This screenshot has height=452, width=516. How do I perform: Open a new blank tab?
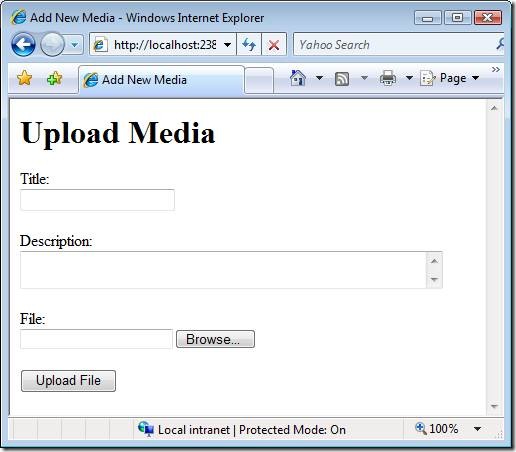coord(259,80)
